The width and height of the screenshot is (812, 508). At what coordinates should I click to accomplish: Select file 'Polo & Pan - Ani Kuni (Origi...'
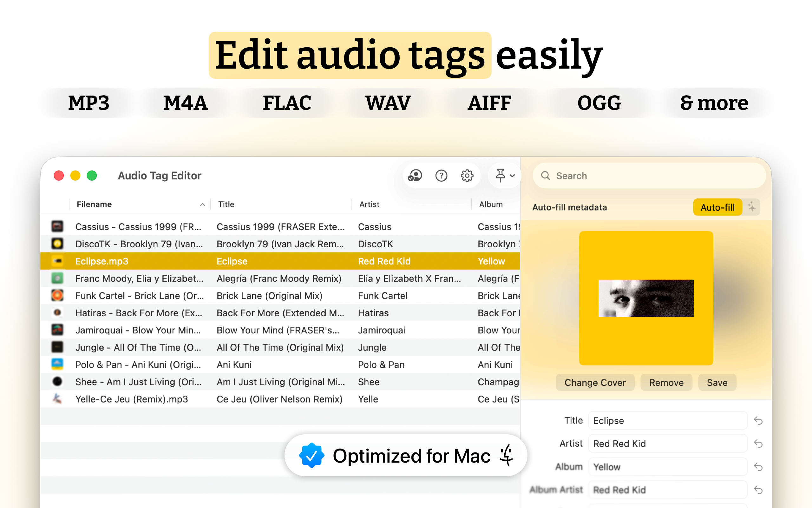point(138,364)
